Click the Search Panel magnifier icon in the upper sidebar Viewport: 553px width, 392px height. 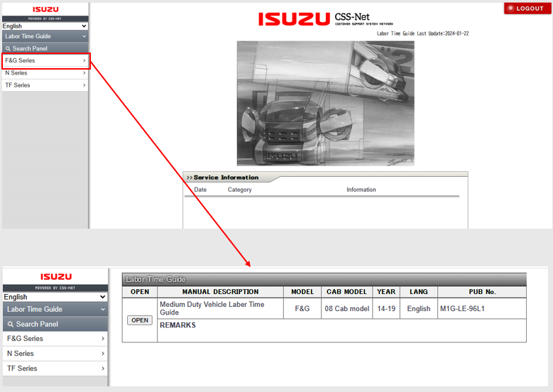point(8,49)
